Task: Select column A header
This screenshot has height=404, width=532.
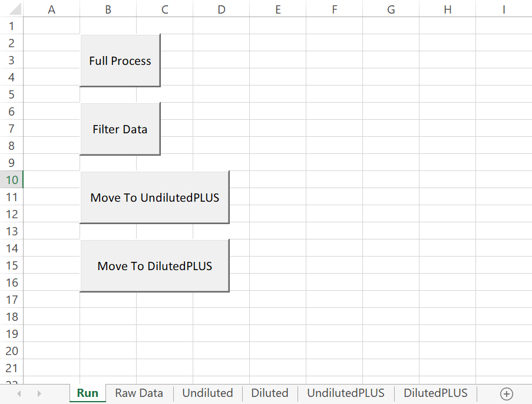Action: (x=52, y=9)
